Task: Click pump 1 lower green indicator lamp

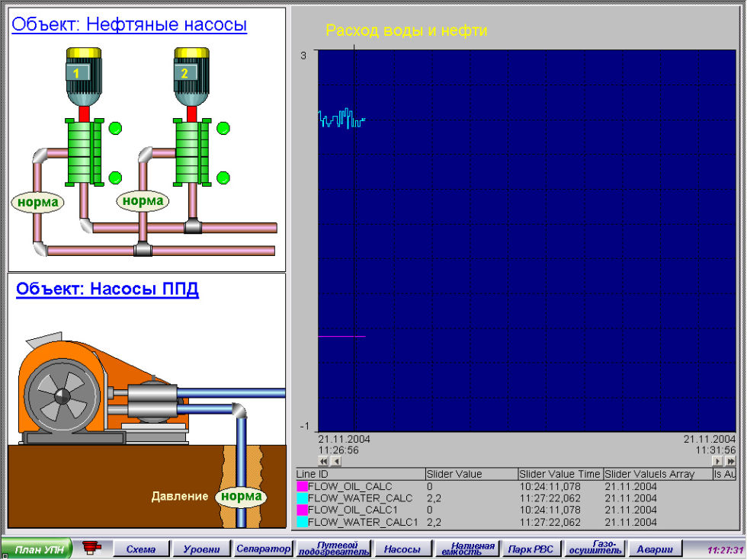Action: click(115, 178)
